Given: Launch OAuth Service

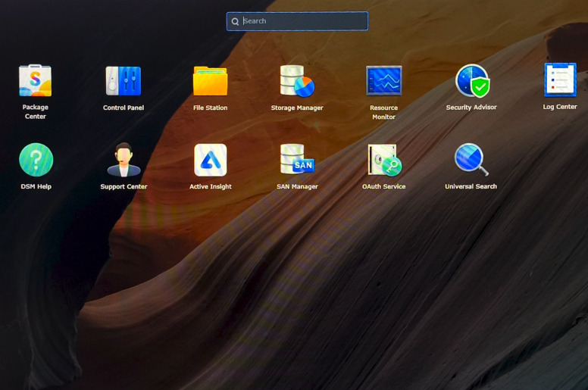Looking at the screenshot, I should tap(384, 160).
